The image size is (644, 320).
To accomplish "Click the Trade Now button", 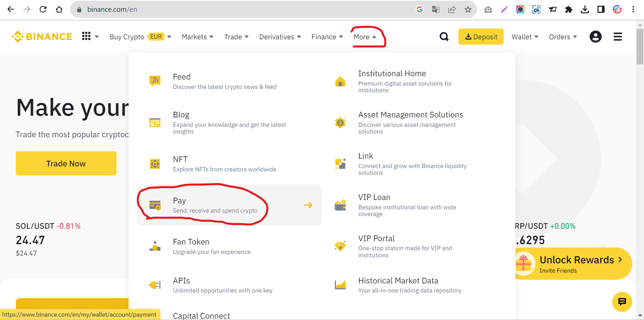I will [66, 163].
